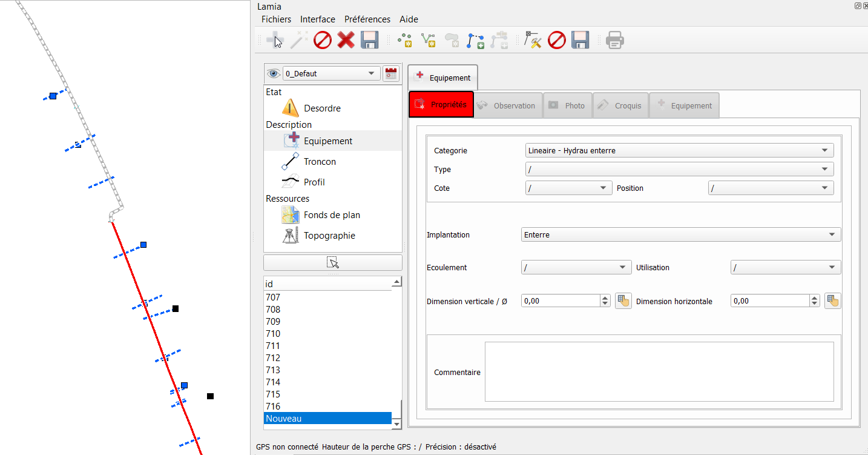Click measure icon beside Dimension verticale
868x455 pixels.
coord(623,301)
